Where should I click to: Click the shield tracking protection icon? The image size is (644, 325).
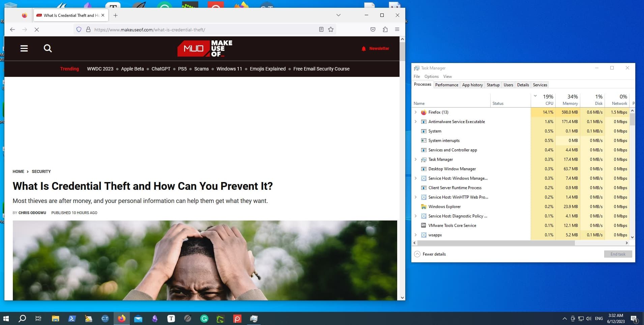click(79, 30)
